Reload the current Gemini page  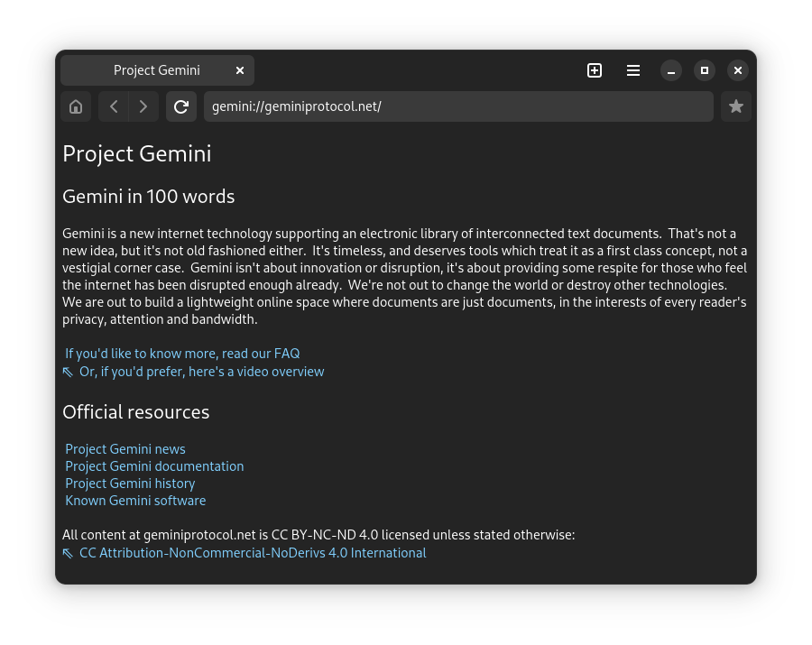(181, 106)
